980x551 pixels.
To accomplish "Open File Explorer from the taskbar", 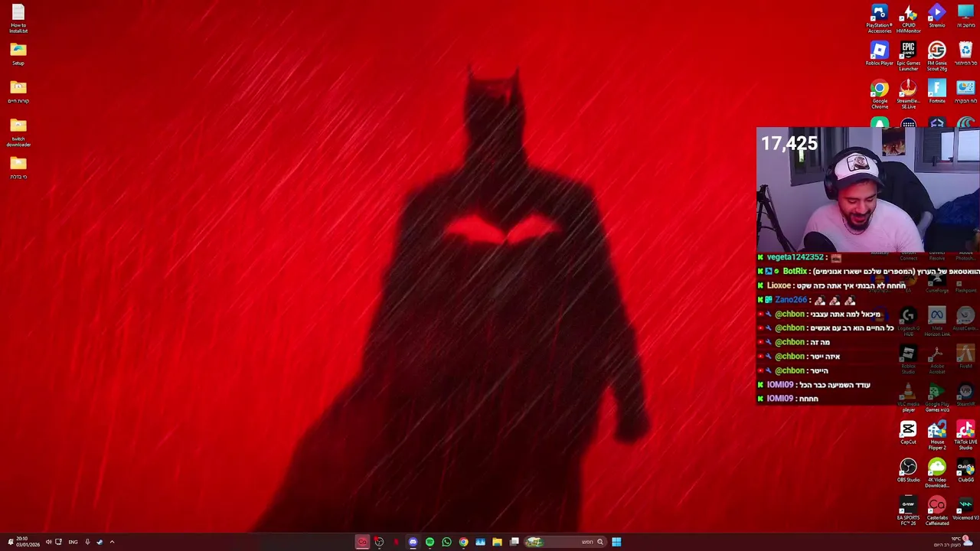I will pos(497,542).
